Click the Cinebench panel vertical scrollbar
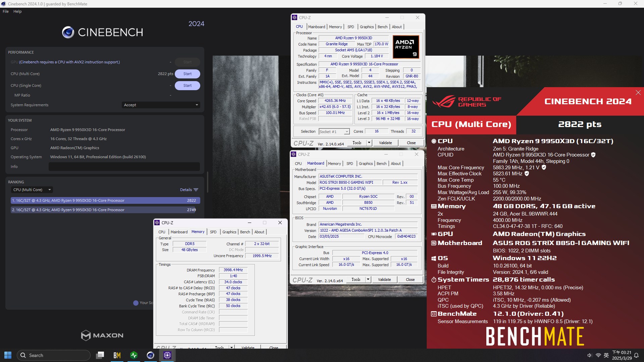Image resolution: width=644 pixels, height=362 pixels. pyautogui.click(x=207, y=182)
